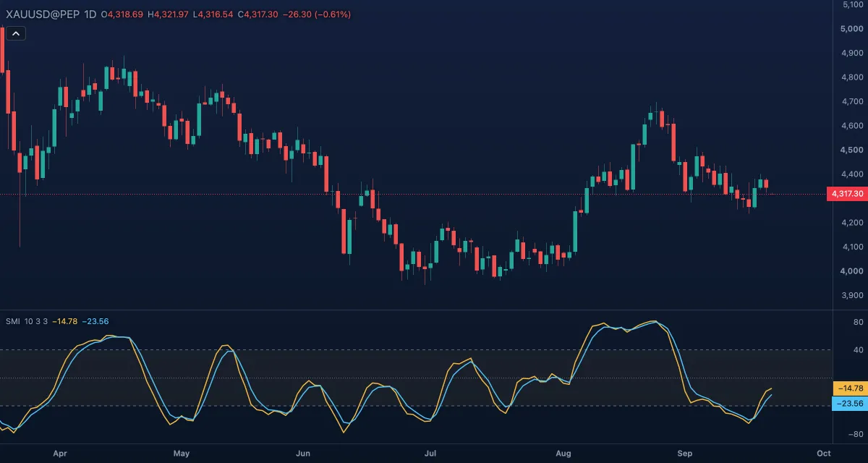The width and height of the screenshot is (868, 463).
Task: Click the Sep label on time axis
Action: (685, 454)
